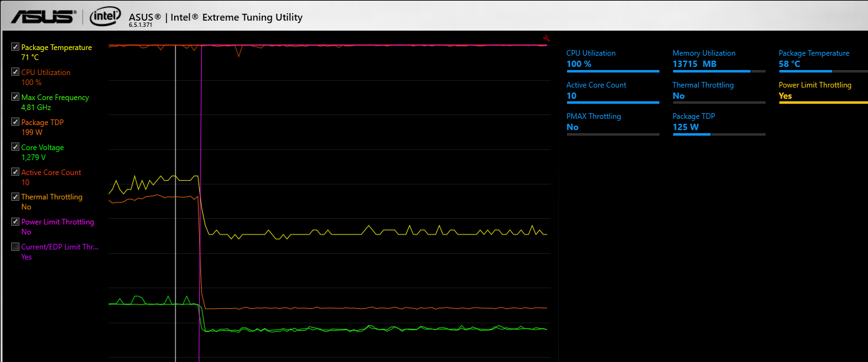Click the 58 °C monitor temperature value
Viewport: 868px width, 362px height.
click(789, 64)
